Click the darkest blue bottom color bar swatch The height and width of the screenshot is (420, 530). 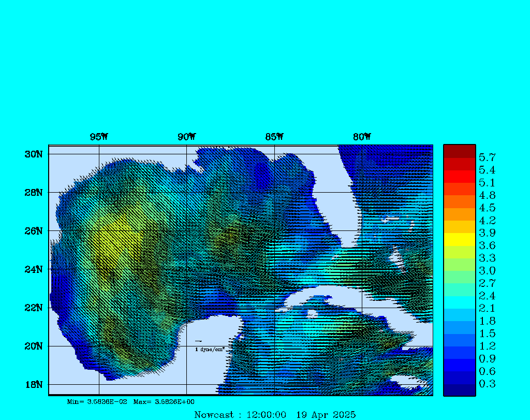click(x=459, y=390)
